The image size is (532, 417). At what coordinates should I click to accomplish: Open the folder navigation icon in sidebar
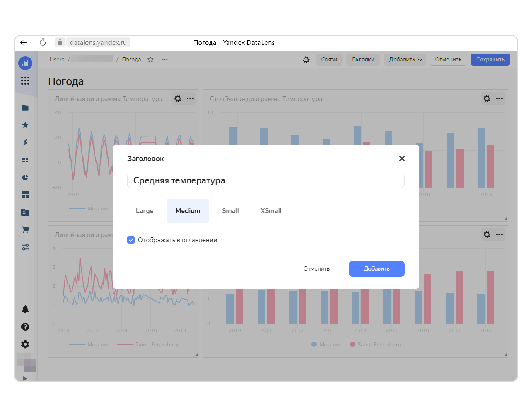(25, 108)
